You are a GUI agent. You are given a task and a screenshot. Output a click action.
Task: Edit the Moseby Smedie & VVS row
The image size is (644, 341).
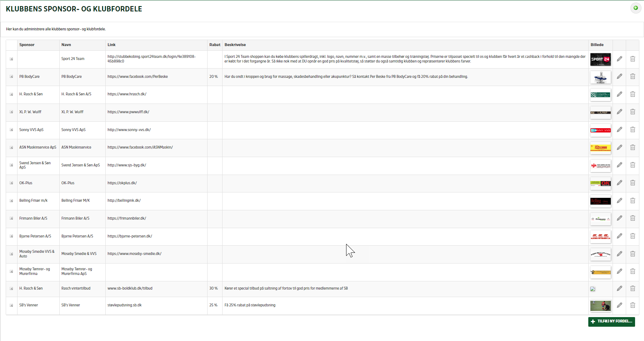tap(619, 254)
